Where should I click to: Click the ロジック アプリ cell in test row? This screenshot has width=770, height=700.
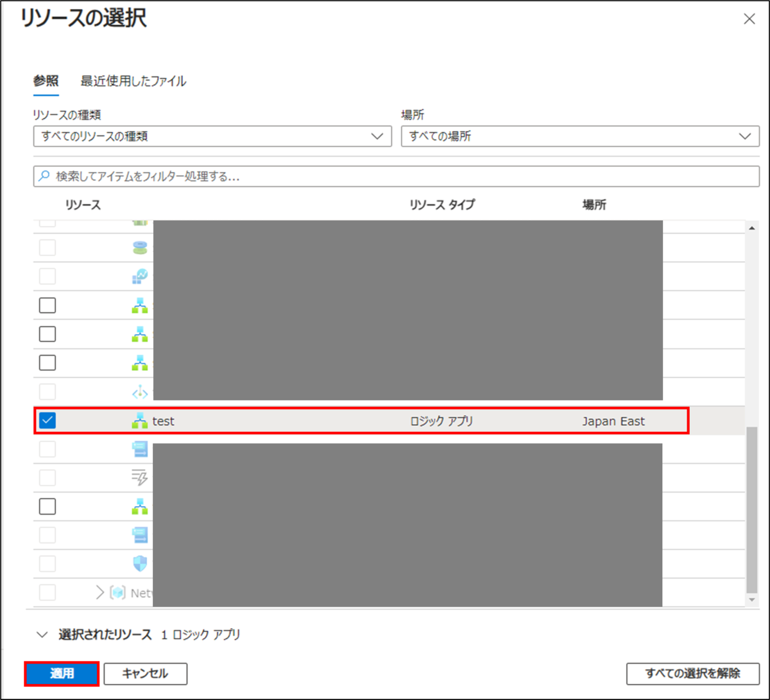pos(441,422)
